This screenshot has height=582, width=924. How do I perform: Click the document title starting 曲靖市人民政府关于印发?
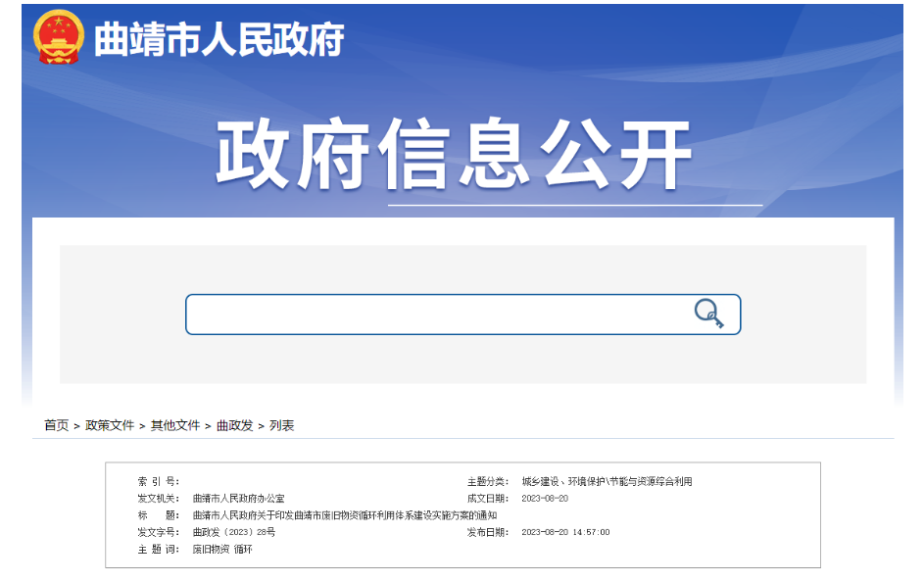(345, 515)
